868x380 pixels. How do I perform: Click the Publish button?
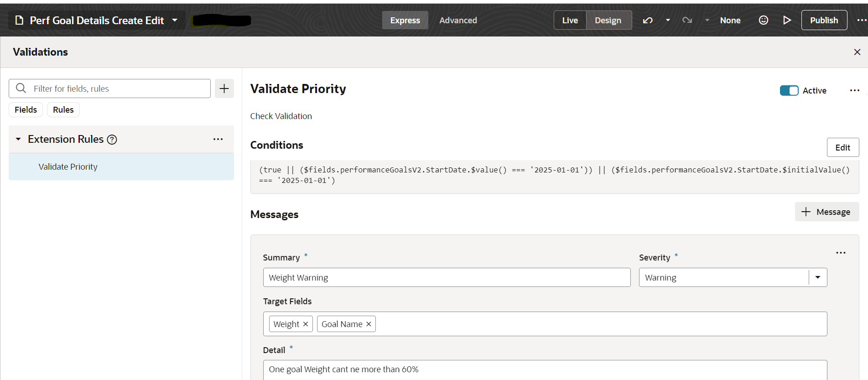[x=824, y=20]
